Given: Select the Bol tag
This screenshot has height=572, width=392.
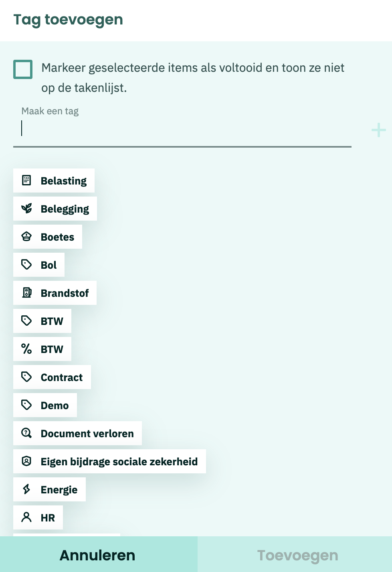Looking at the screenshot, I should coord(39,265).
